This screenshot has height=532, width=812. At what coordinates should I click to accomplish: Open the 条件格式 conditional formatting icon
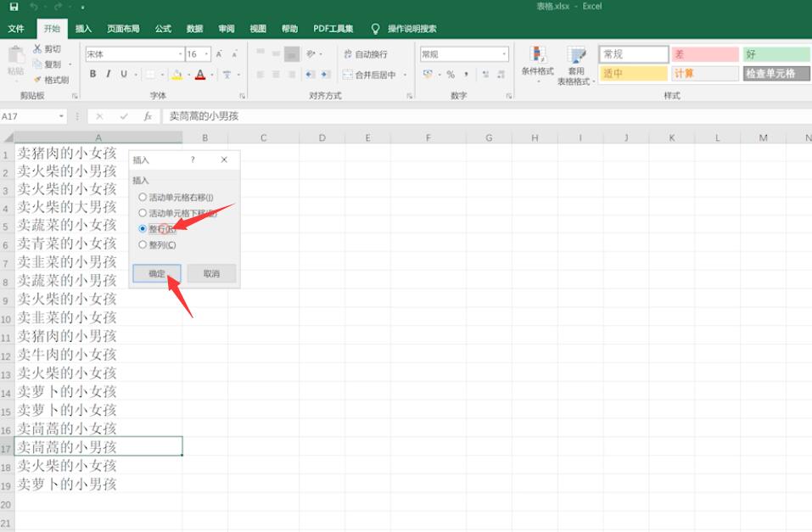coord(538,61)
